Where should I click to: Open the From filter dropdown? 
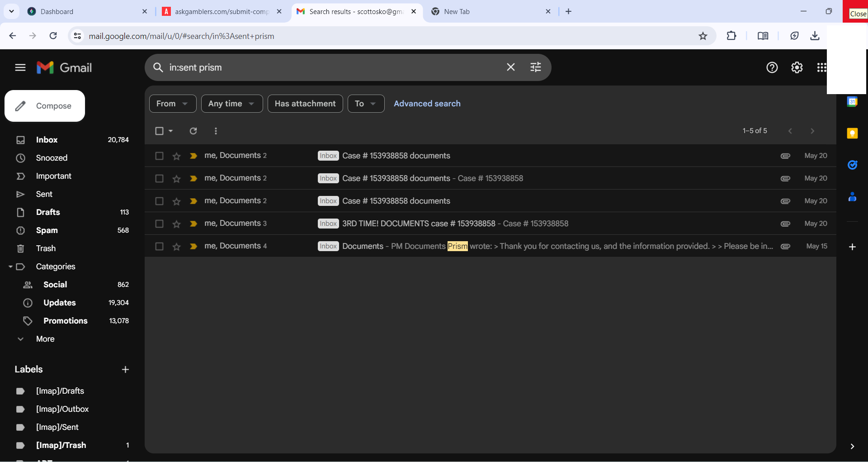[x=173, y=104]
